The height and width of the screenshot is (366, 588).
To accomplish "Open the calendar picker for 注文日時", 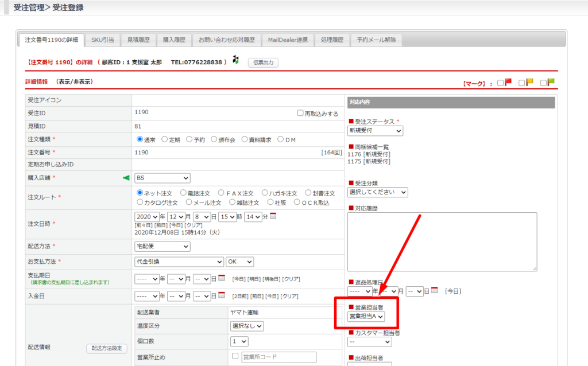I will click(273, 216).
